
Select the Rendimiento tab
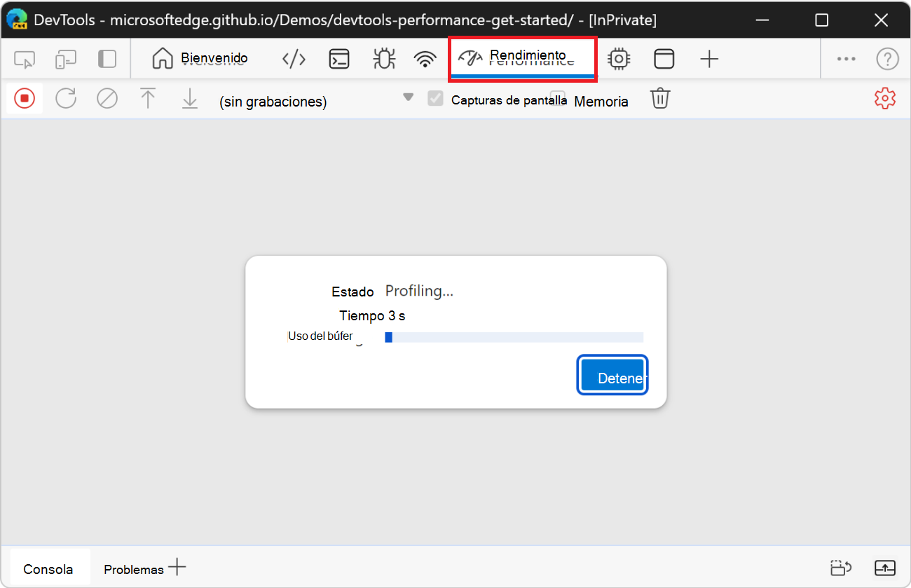pyautogui.click(x=522, y=58)
